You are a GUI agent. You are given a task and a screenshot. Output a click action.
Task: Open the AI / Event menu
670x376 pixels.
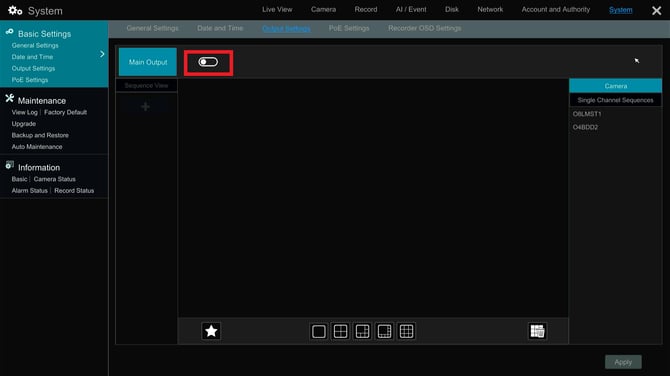pos(411,9)
